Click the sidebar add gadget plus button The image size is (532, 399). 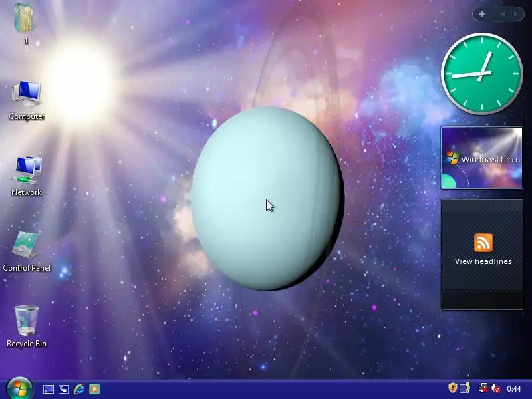tap(482, 14)
